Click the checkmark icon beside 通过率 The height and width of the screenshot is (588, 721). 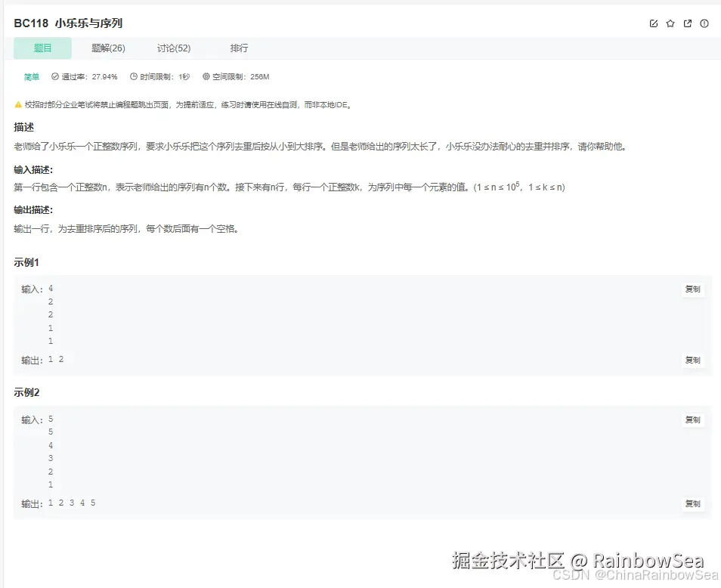[54, 76]
